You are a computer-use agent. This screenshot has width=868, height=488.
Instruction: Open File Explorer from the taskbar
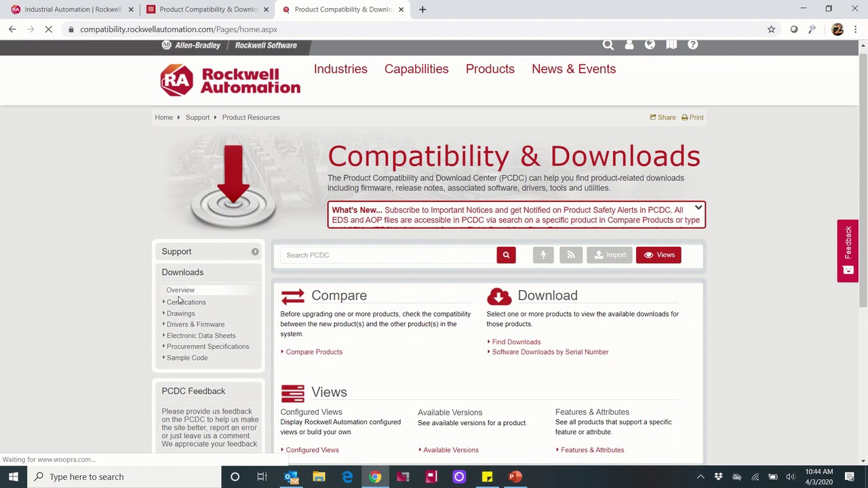(x=319, y=476)
